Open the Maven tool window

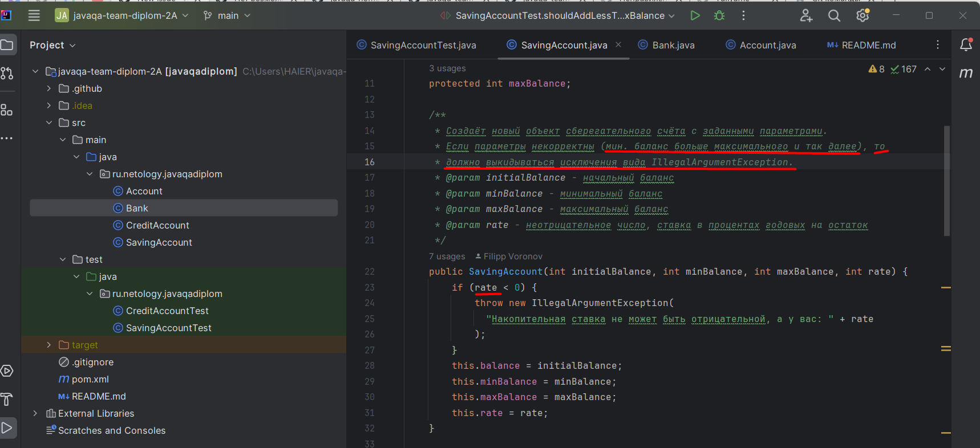point(966,72)
